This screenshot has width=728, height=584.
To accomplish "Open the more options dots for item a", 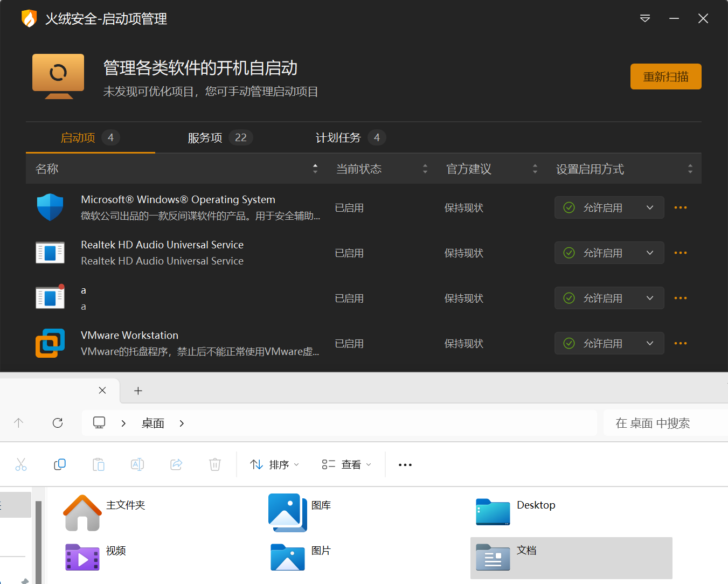I will [681, 298].
